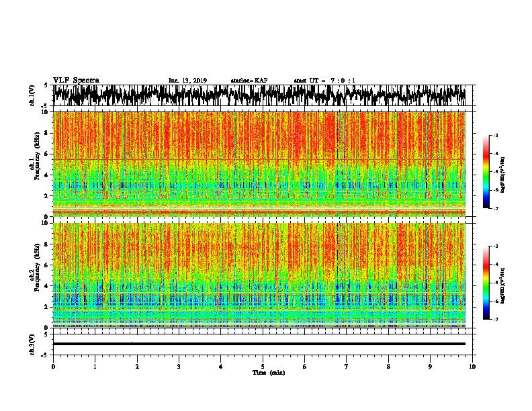The image size is (532, 411).
Task: Click the date text "Jan. 13, 2019"
Action: 187,81
